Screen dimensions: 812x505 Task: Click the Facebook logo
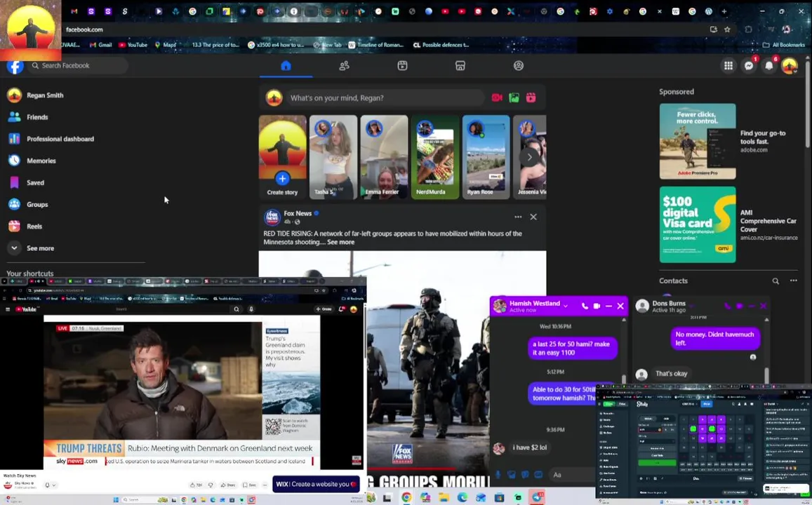(x=15, y=66)
